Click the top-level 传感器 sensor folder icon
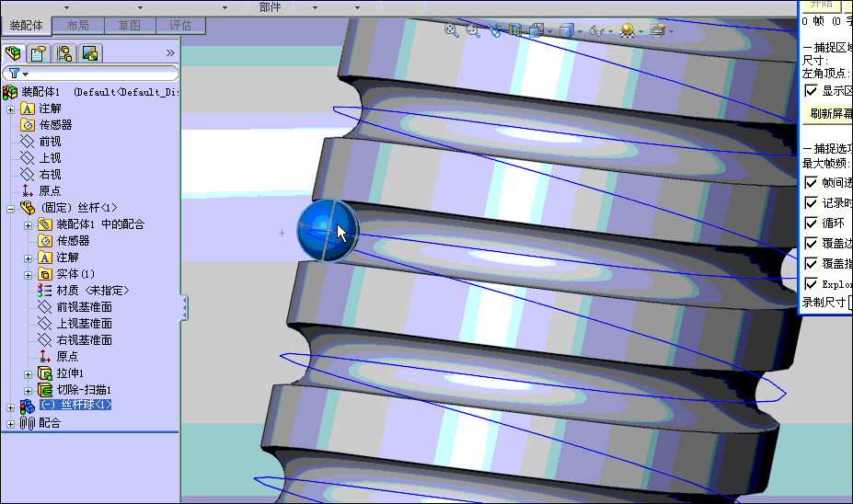 point(28,125)
